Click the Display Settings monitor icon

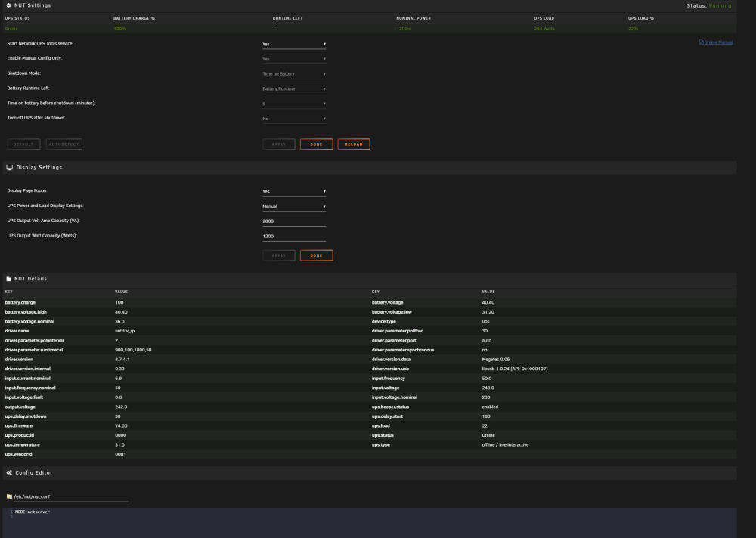(x=10, y=167)
